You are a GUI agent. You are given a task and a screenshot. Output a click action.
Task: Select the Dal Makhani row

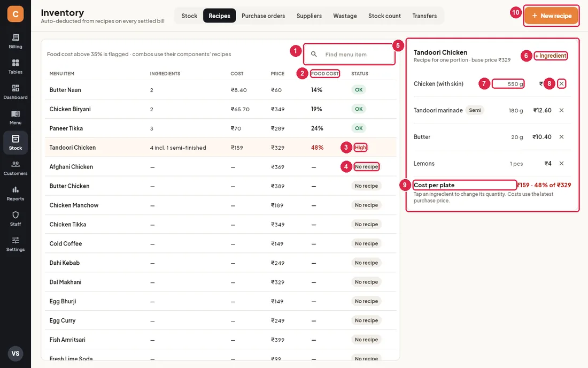point(220,282)
